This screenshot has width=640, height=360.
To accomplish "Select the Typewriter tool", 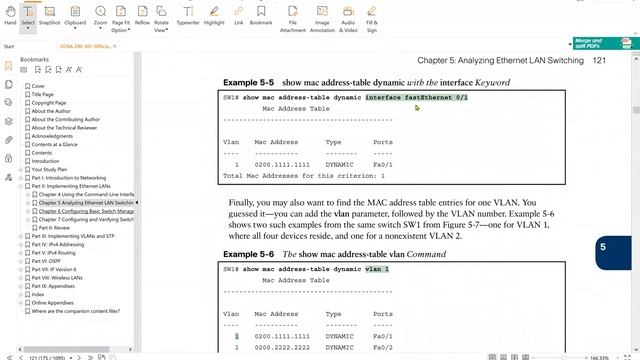I will (188, 16).
